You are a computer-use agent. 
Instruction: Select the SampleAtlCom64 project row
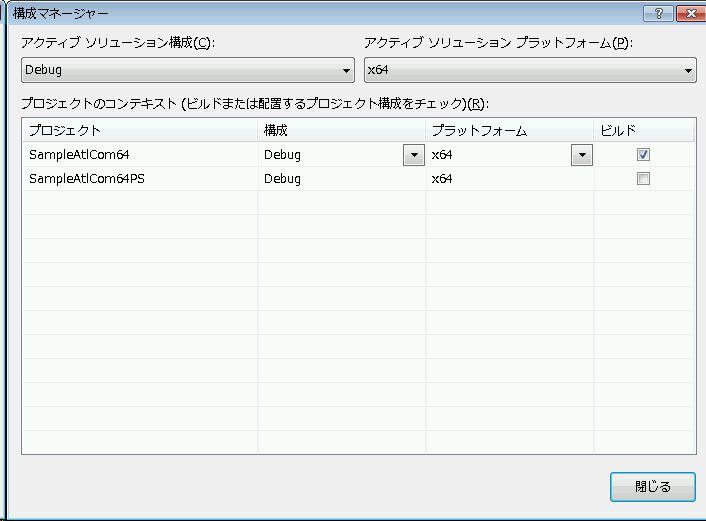[80, 155]
